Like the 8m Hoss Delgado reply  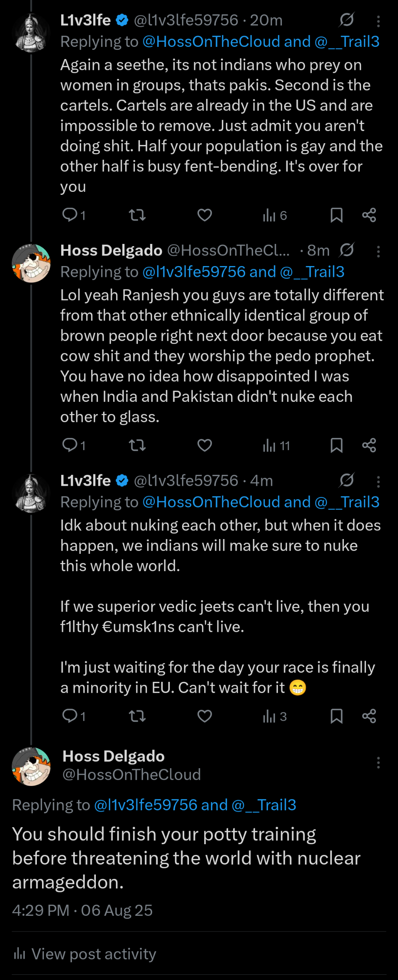tap(205, 445)
